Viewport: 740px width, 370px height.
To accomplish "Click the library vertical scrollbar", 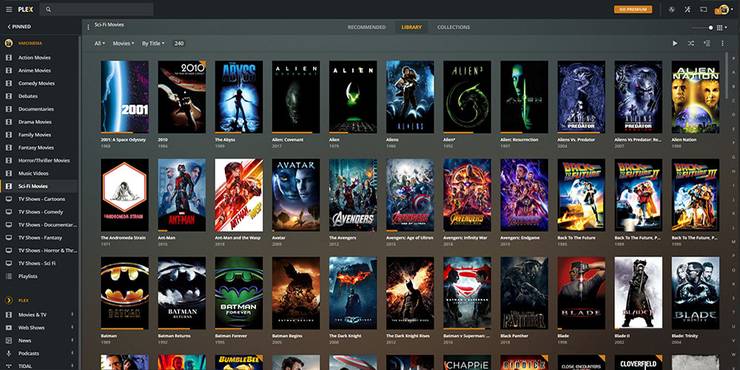I will [726, 76].
